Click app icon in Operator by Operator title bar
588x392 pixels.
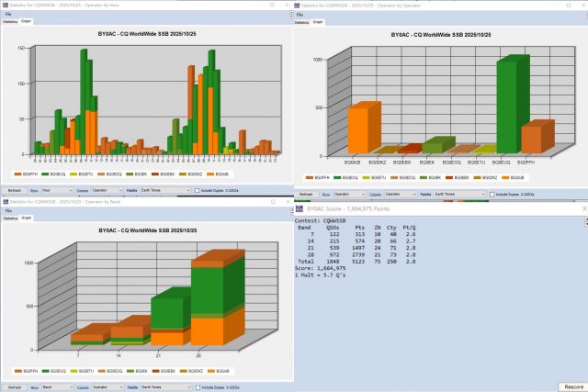pyautogui.click(x=299, y=5)
